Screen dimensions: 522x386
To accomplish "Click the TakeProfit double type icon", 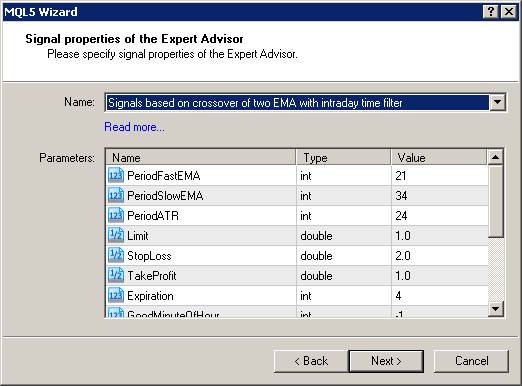I will click(x=116, y=275).
